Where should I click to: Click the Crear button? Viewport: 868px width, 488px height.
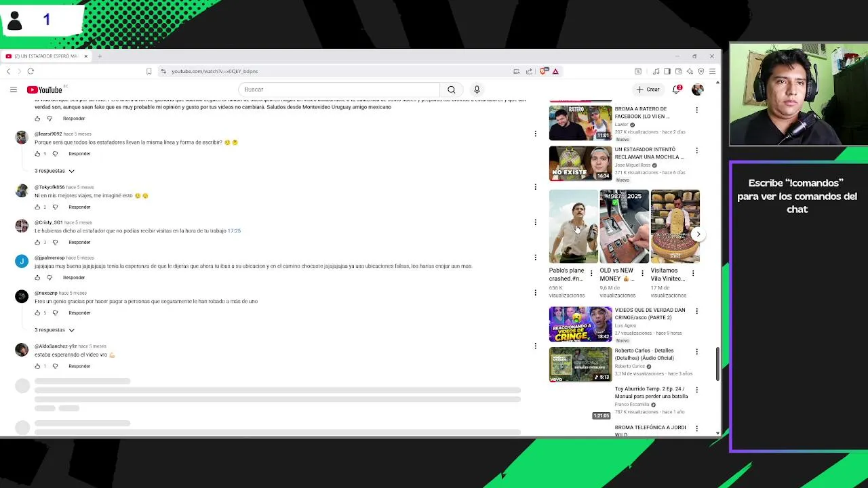click(x=648, y=89)
